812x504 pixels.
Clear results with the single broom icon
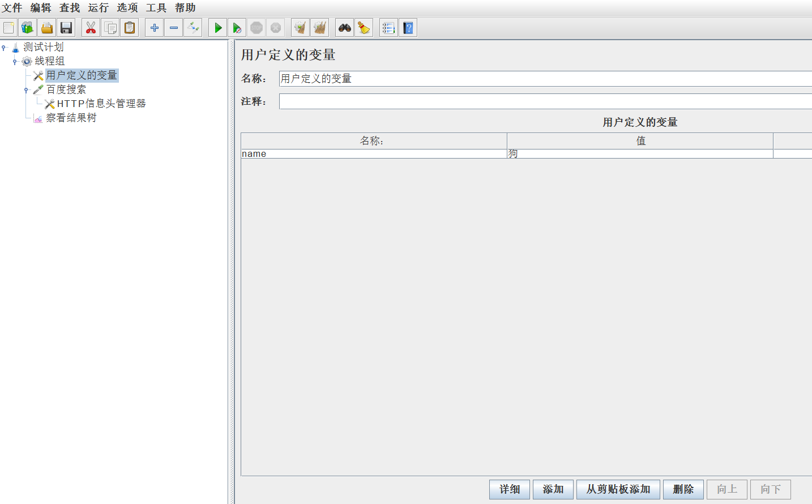[x=300, y=28]
